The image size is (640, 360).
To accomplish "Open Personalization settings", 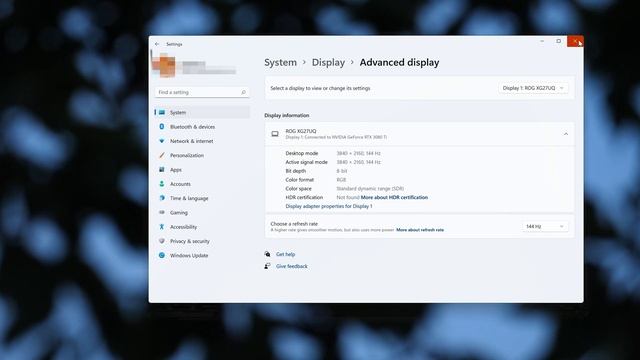I will 202,155.
